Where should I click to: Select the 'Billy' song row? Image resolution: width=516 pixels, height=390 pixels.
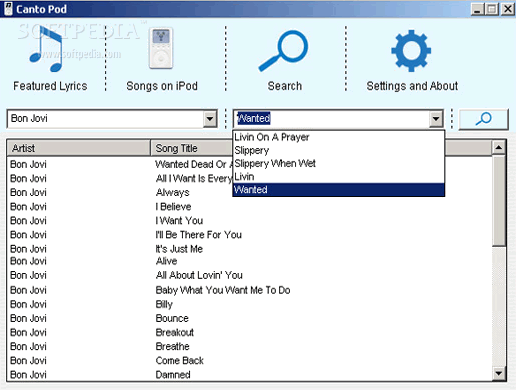[249, 304]
